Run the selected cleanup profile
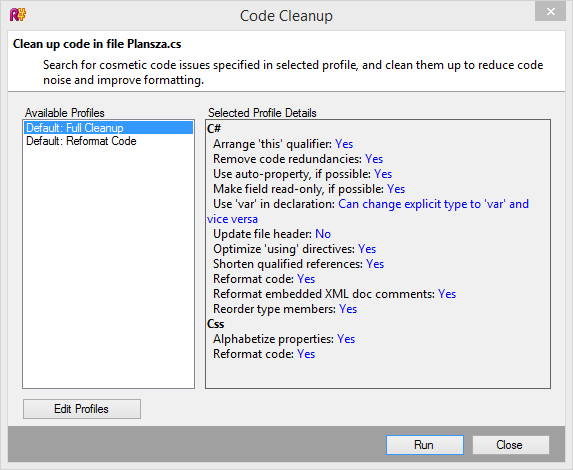 (x=425, y=445)
